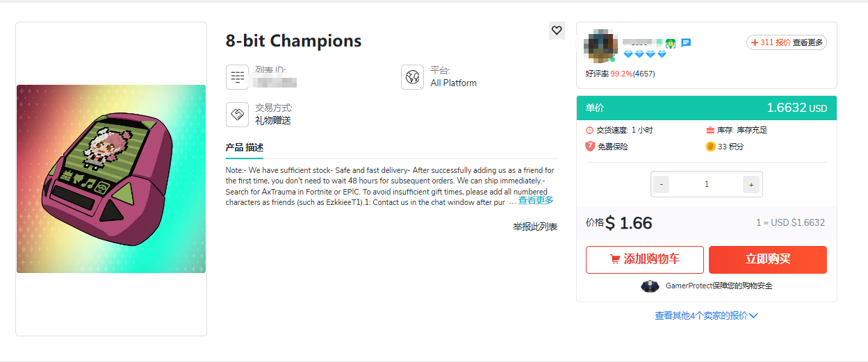
Task: Click the gold points coin icon
Action: click(x=710, y=147)
